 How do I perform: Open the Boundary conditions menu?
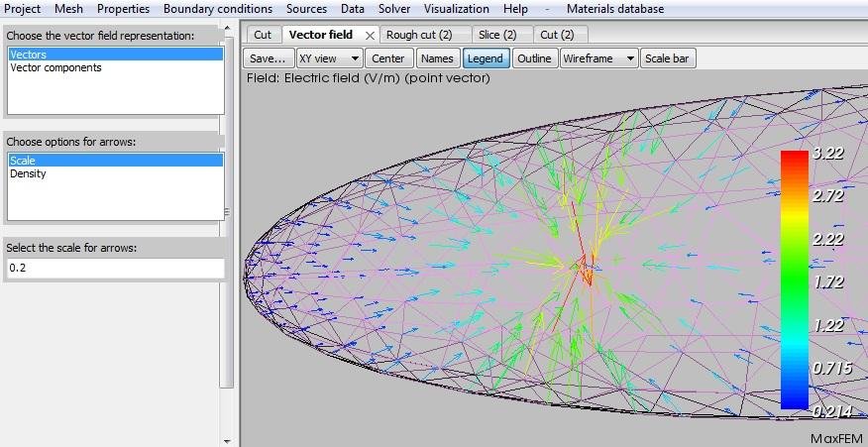(218, 9)
